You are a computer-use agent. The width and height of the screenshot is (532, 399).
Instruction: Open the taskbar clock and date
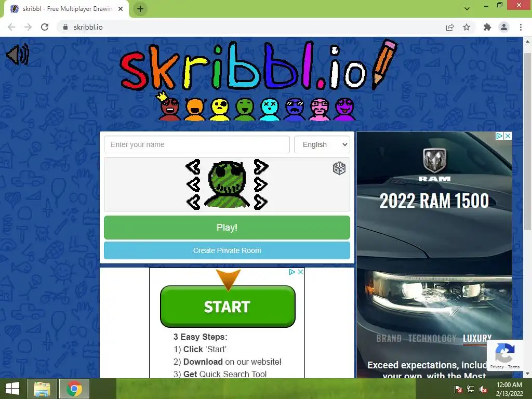click(509, 389)
